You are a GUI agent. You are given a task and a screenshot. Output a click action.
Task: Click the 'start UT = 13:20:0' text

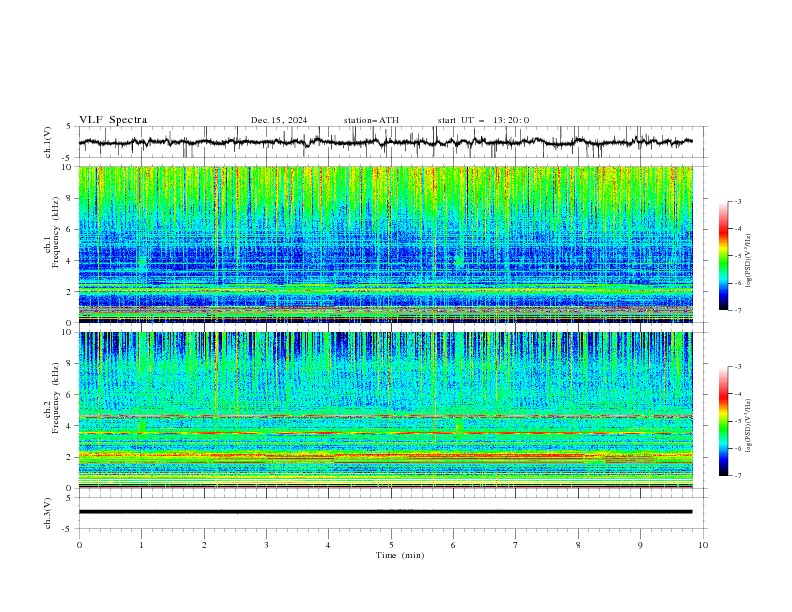click(x=483, y=120)
